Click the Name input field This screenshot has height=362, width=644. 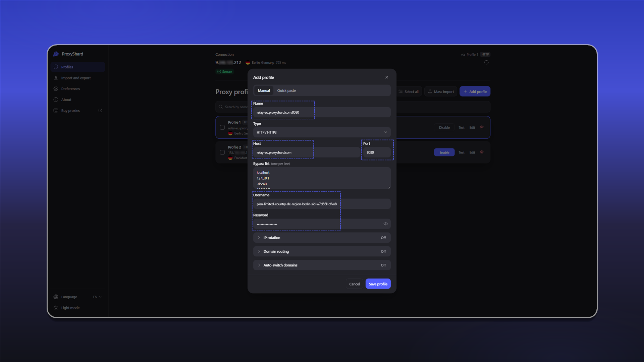[322, 112]
